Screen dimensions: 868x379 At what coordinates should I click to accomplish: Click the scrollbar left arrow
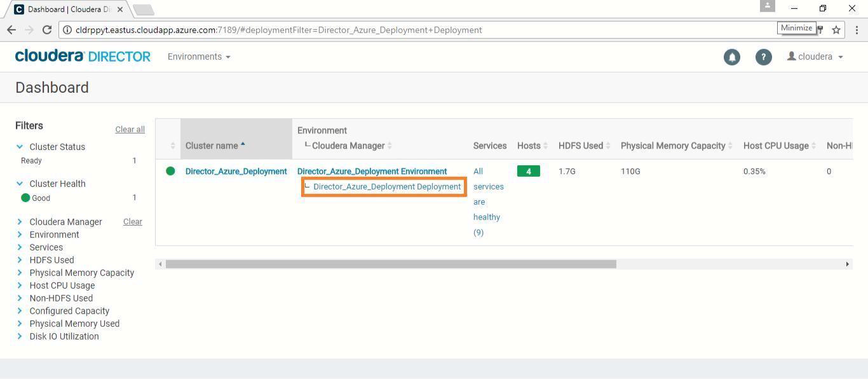click(160, 264)
